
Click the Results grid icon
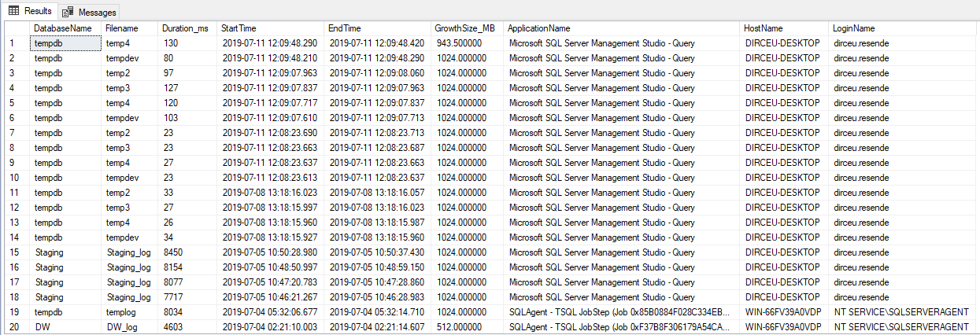point(14,11)
